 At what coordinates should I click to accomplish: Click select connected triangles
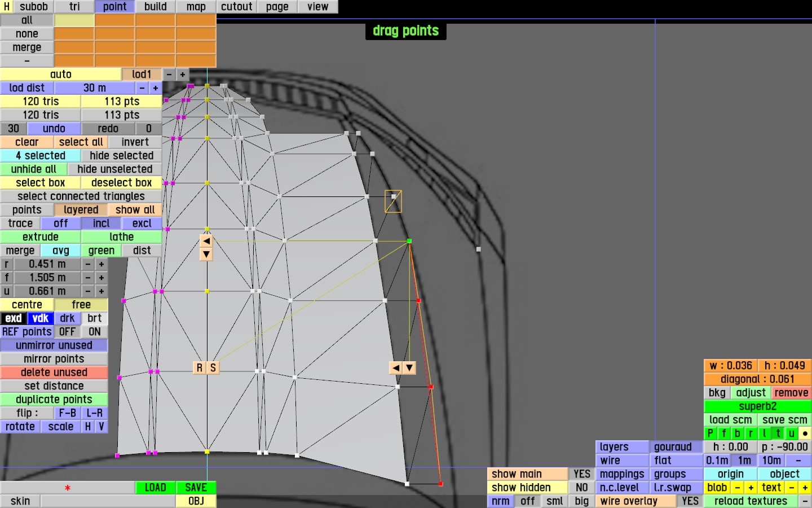click(81, 196)
